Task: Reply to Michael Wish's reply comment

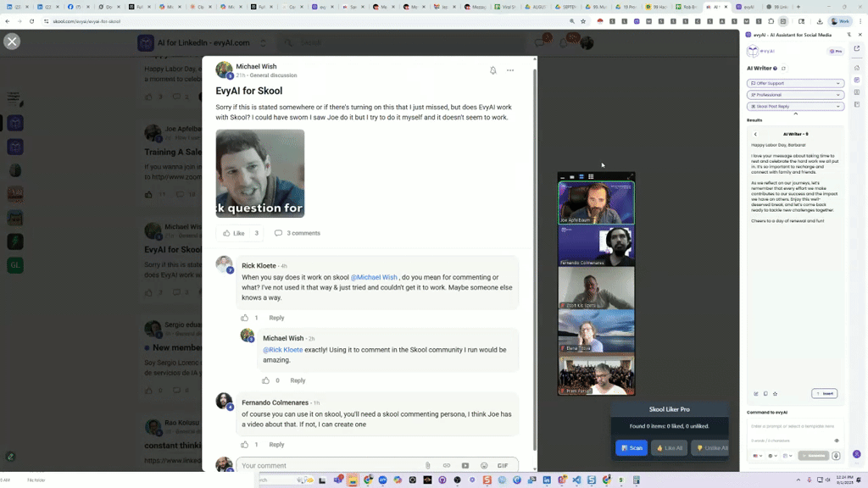Action: (x=298, y=380)
